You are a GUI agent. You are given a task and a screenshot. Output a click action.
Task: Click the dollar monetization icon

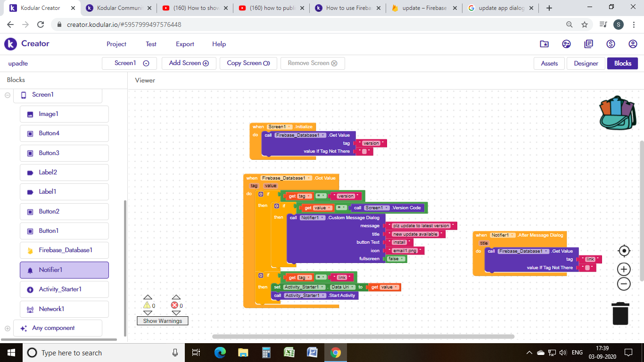click(x=611, y=44)
